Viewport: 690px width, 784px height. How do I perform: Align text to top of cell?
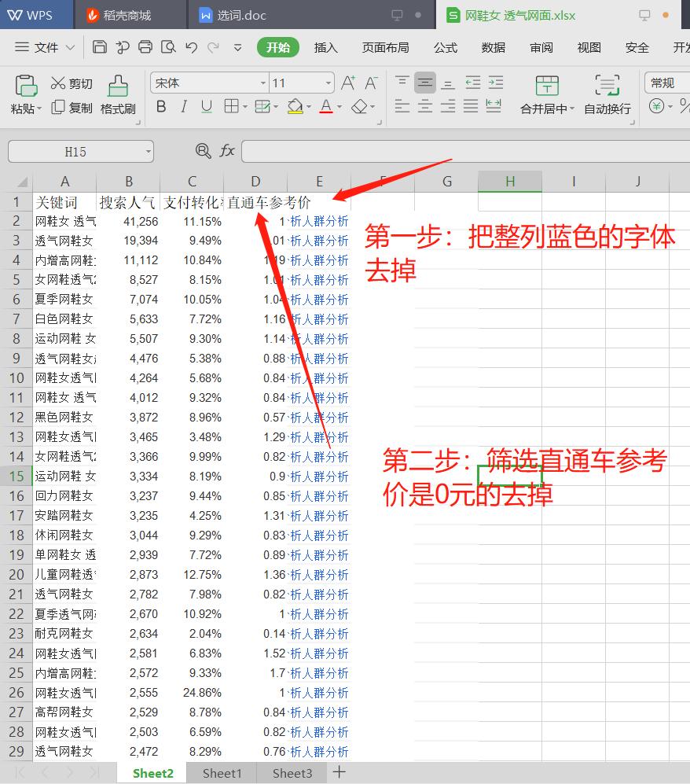click(x=402, y=83)
